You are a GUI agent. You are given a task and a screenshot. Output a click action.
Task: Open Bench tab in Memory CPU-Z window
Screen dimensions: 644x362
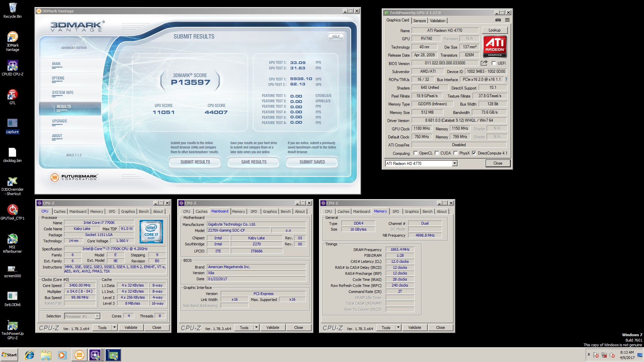(427, 212)
